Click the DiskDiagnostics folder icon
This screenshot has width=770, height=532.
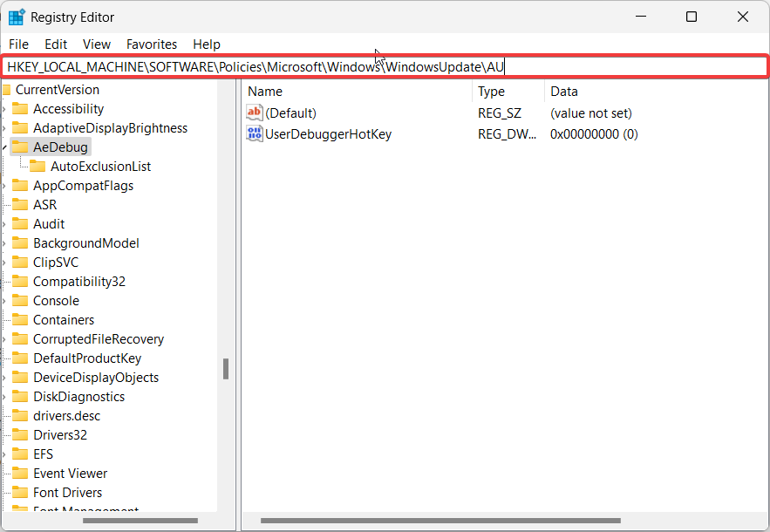[20, 396]
